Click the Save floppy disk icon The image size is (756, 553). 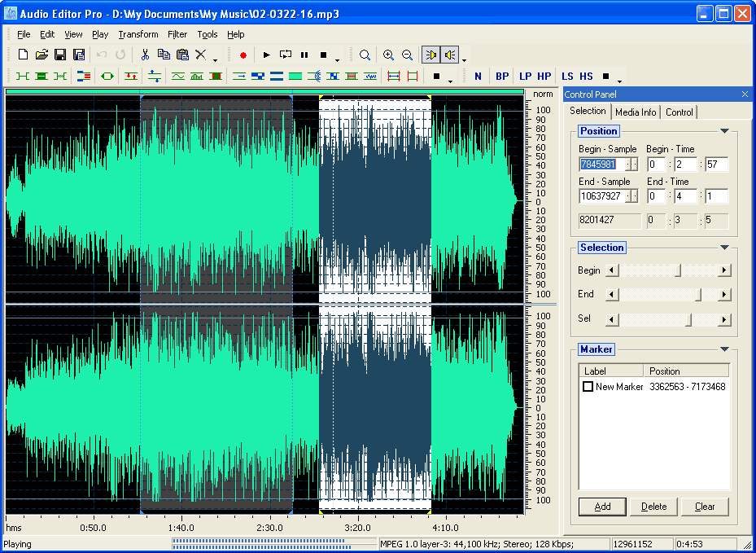[60, 55]
